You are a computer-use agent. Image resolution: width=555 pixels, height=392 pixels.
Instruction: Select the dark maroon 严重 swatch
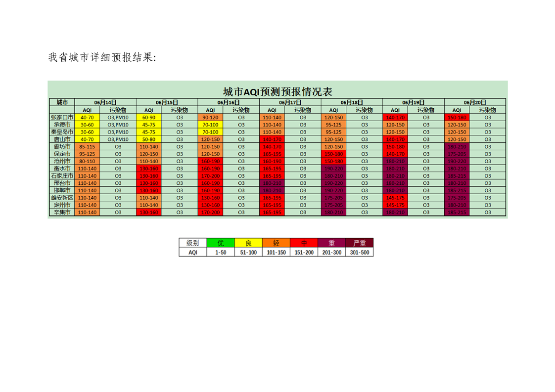pyautogui.click(x=360, y=243)
